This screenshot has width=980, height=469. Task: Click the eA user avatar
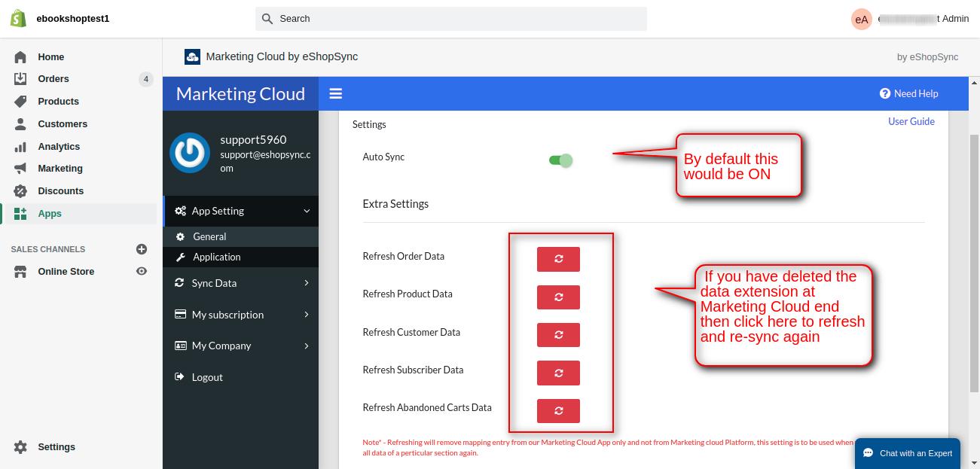(x=861, y=19)
